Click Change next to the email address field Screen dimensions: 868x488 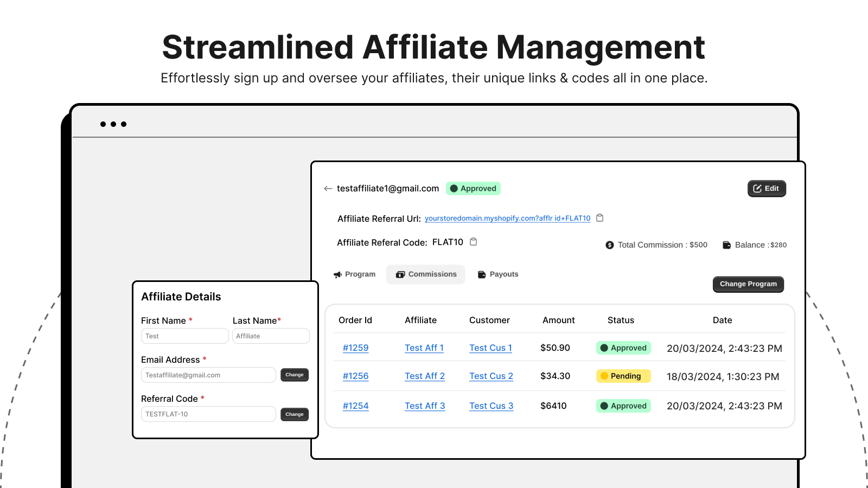click(x=294, y=375)
